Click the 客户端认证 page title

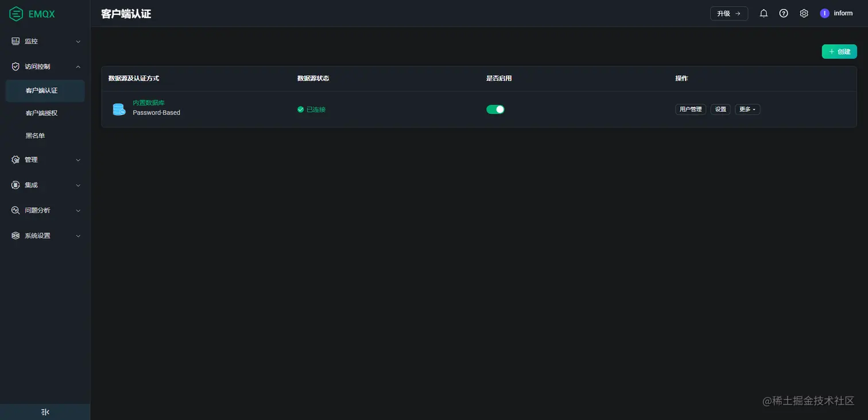click(x=126, y=14)
